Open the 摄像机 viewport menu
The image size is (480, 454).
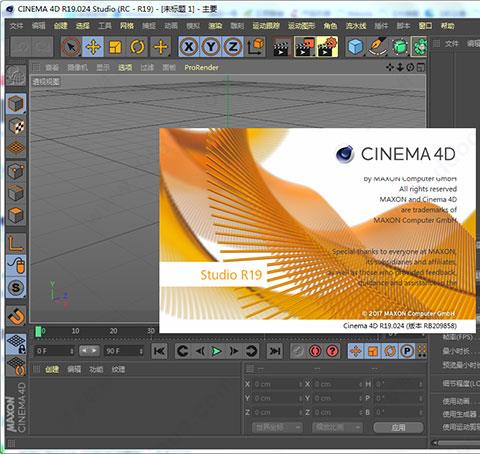(x=78, y=68)
